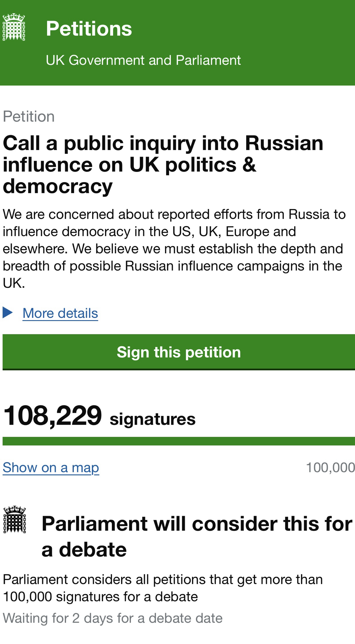Click the word signatures beside the count

coord(153,419)
